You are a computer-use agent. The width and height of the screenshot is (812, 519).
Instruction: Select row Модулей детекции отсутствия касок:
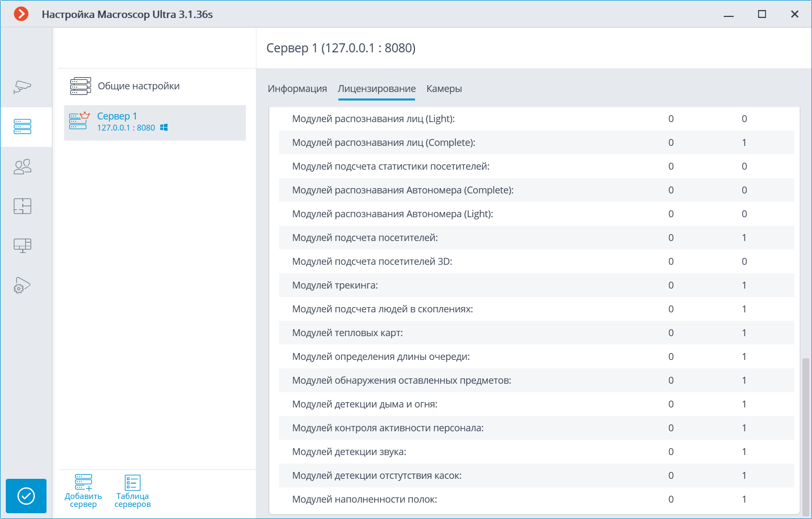[x=537, y=476]
